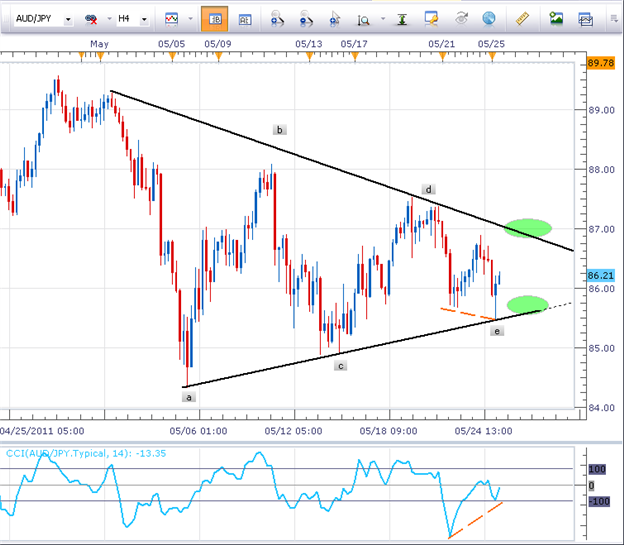The width and height of the screenshot is (624, 545).
Task: Click the label 'c' below lower trendline
Action: click(x=341, y=366)
